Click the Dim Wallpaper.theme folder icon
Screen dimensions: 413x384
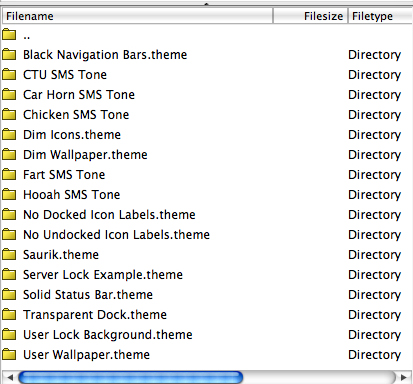pos(9,154)
